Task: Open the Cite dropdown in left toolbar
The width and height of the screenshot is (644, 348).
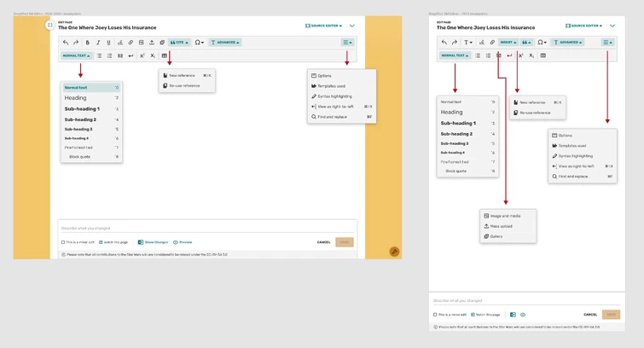Action: (x=179, y=43)
